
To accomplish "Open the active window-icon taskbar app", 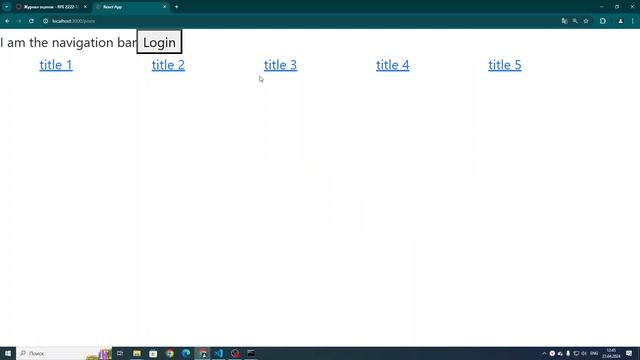I will click(202, 353).
